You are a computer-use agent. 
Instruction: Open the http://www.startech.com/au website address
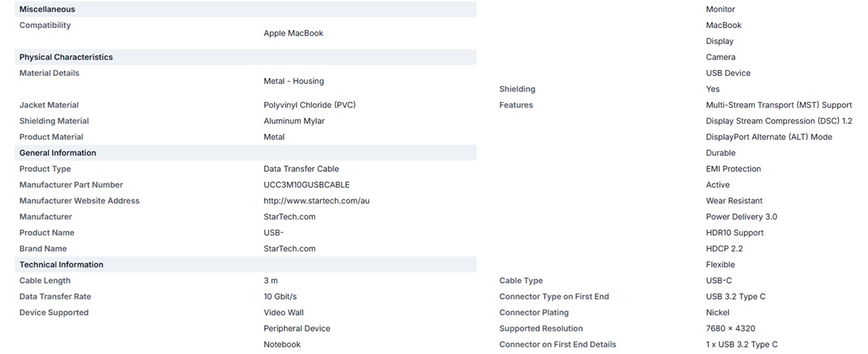pos(317,201)
